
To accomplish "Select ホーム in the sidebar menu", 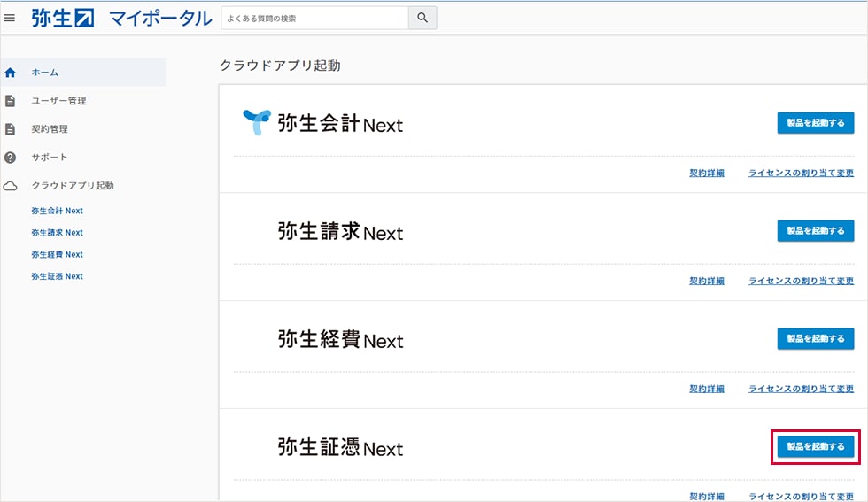I will pos(45,73).
